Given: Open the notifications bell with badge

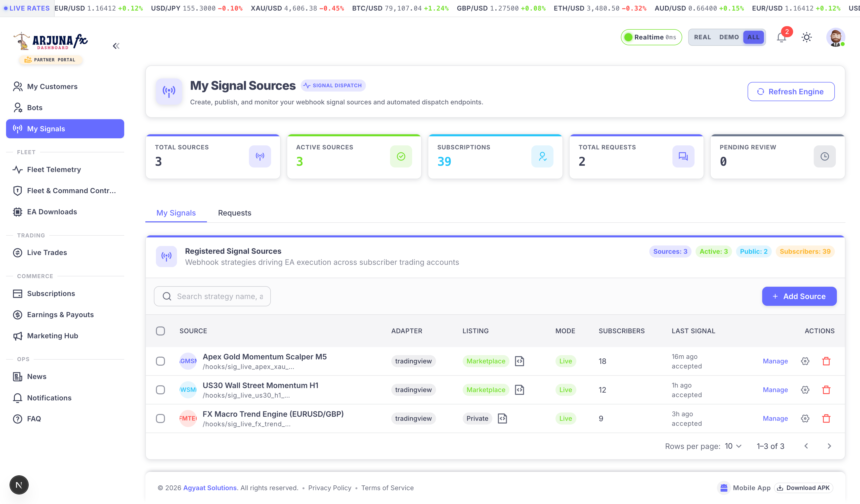Looking at the screenshot, I should pyautogui.click(x=782, y=37).
